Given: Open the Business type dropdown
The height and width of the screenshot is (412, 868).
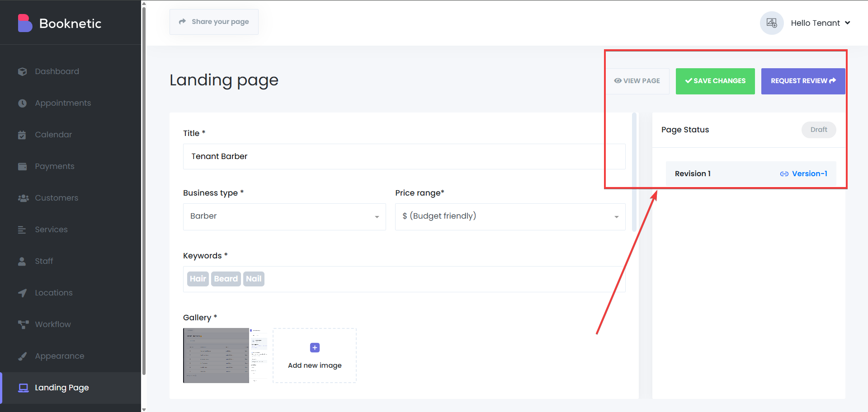Looking at the screenshot, I should pos(284,217).
